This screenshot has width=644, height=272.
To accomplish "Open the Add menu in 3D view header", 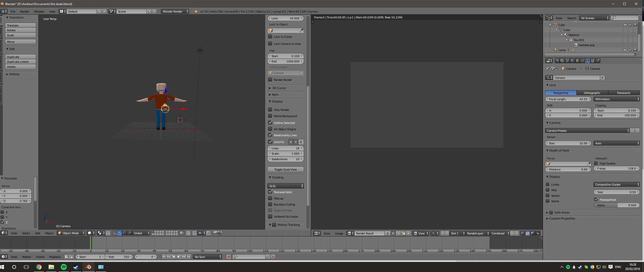I will click(37, 233).
